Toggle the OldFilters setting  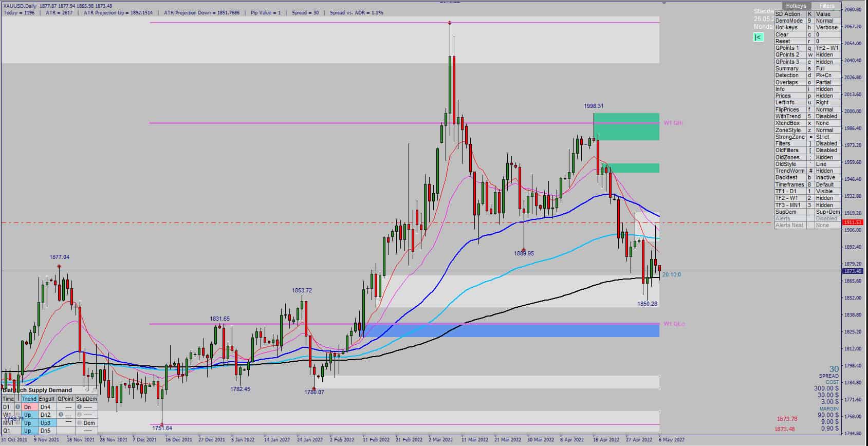pyautogui.click(x=807, y=150)
